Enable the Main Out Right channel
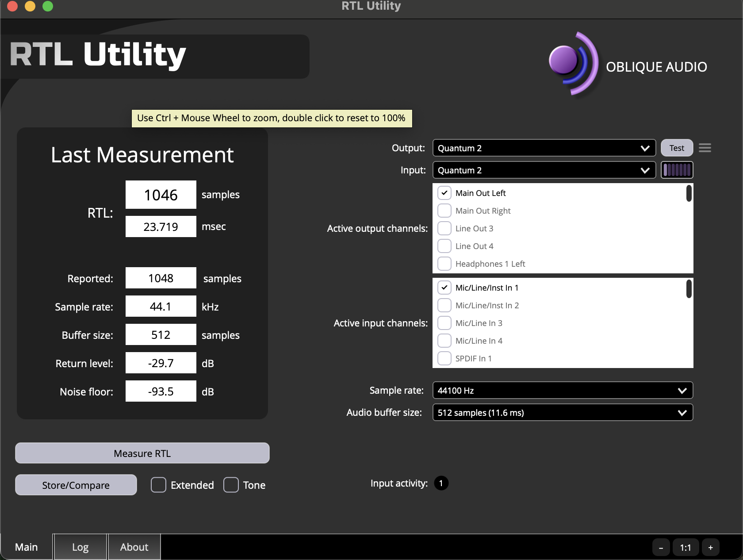 444,211
